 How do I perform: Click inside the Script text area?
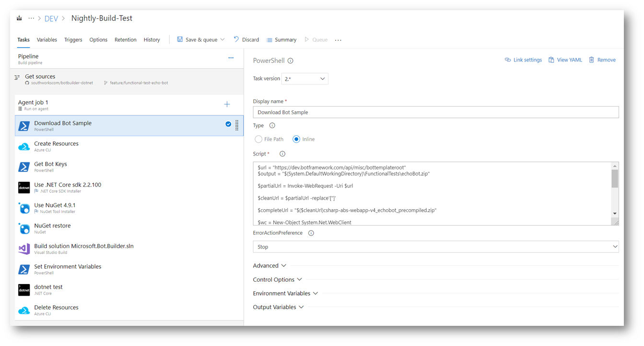click(x=432, y=193)
